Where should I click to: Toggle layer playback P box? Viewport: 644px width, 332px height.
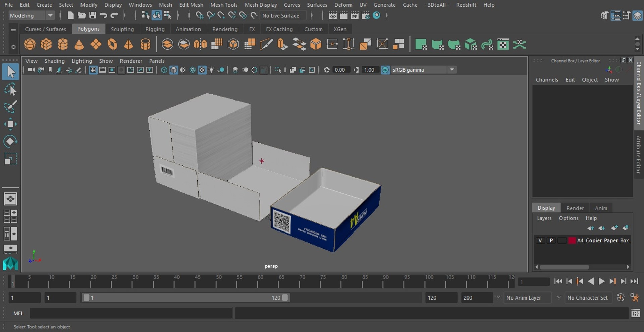pos(551,240)
